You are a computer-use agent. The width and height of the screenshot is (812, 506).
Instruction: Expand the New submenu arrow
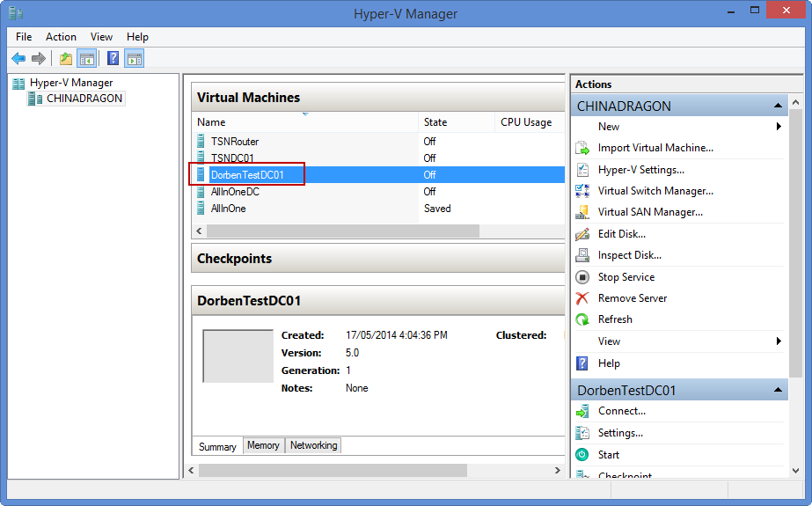(779, 127)
